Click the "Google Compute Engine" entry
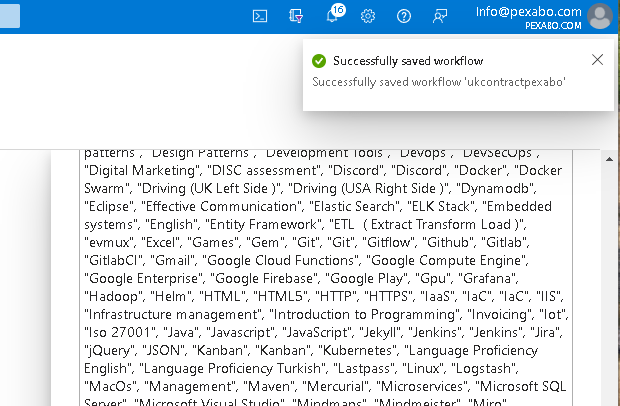The image size is (620, 406). 446,260
